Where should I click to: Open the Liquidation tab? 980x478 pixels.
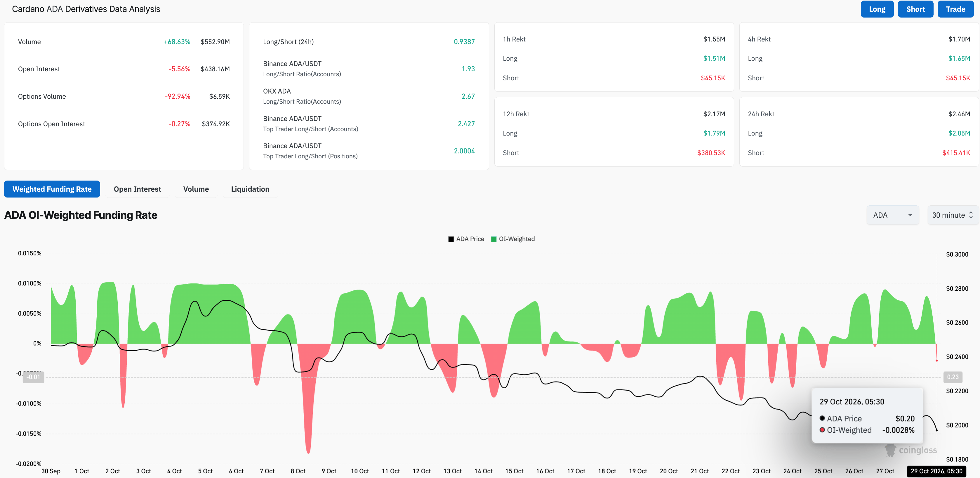(250, 189)
